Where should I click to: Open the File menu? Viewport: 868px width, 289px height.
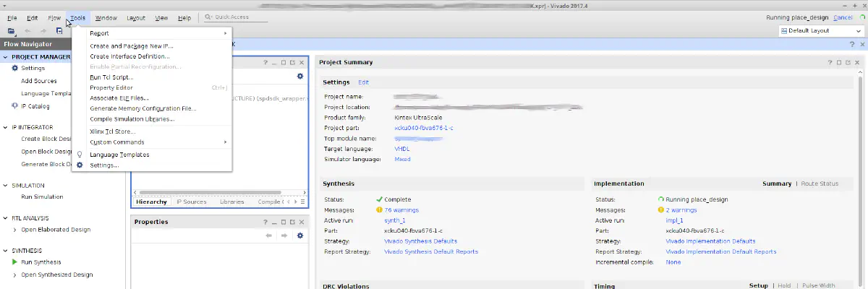pyautogui.click(x=12, y=17)
